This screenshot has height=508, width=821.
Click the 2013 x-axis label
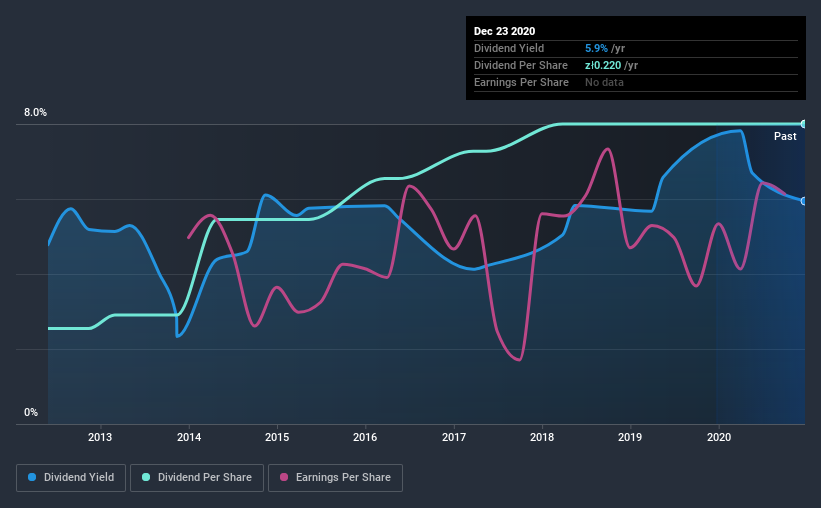(100, 437)
